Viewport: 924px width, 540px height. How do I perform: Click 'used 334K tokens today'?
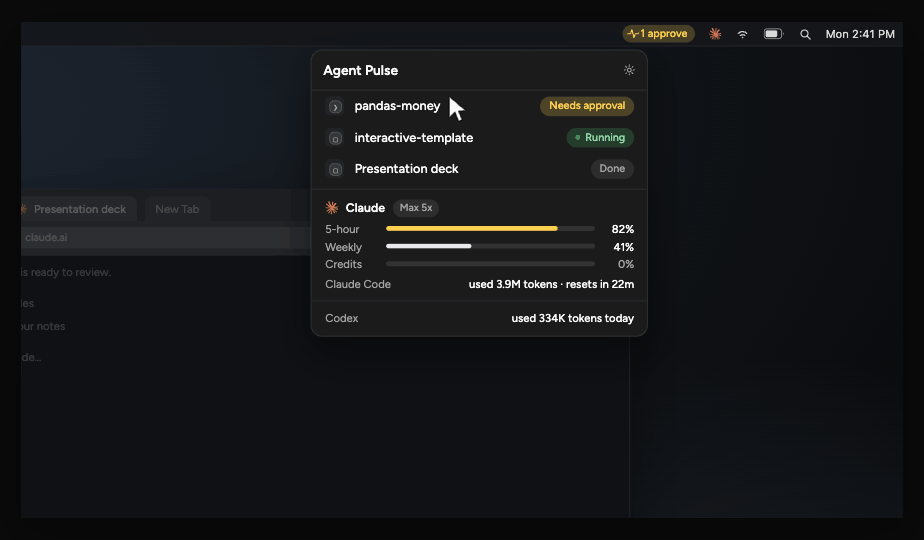coord(573,318)
